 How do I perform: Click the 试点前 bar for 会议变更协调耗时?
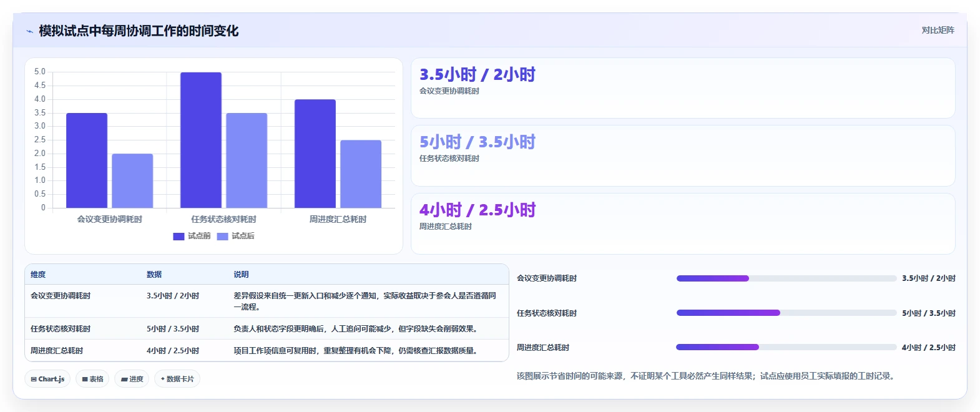(x=87, y=160)
